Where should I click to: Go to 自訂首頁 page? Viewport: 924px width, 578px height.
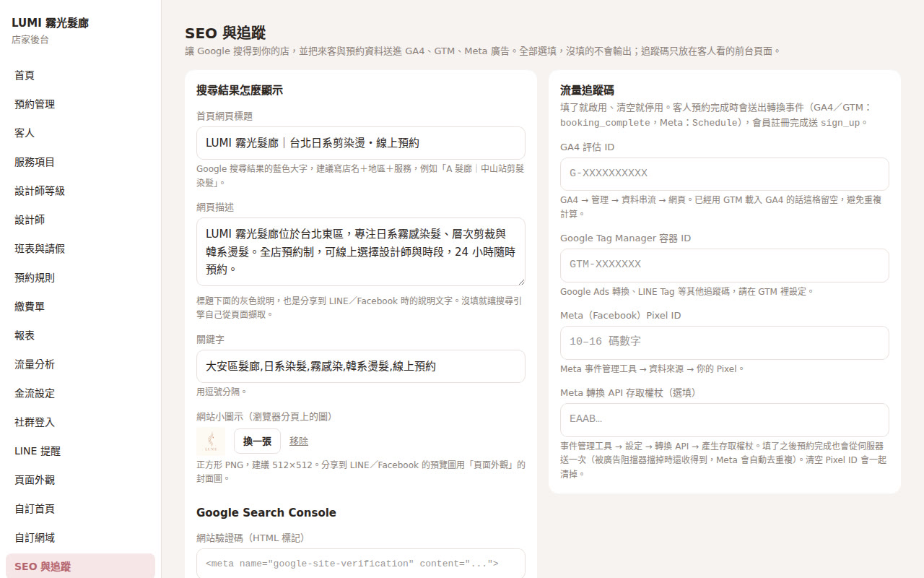pos(80,509)
